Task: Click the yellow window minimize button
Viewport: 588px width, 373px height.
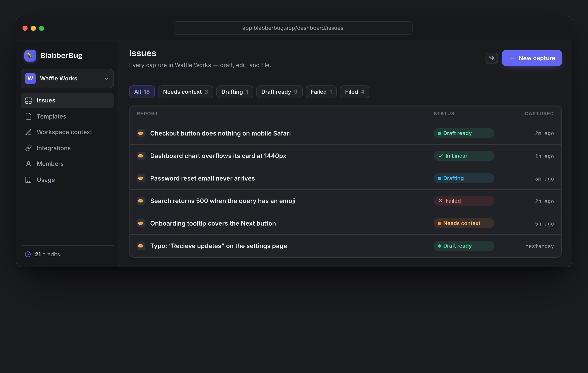Action: point(33,28)
